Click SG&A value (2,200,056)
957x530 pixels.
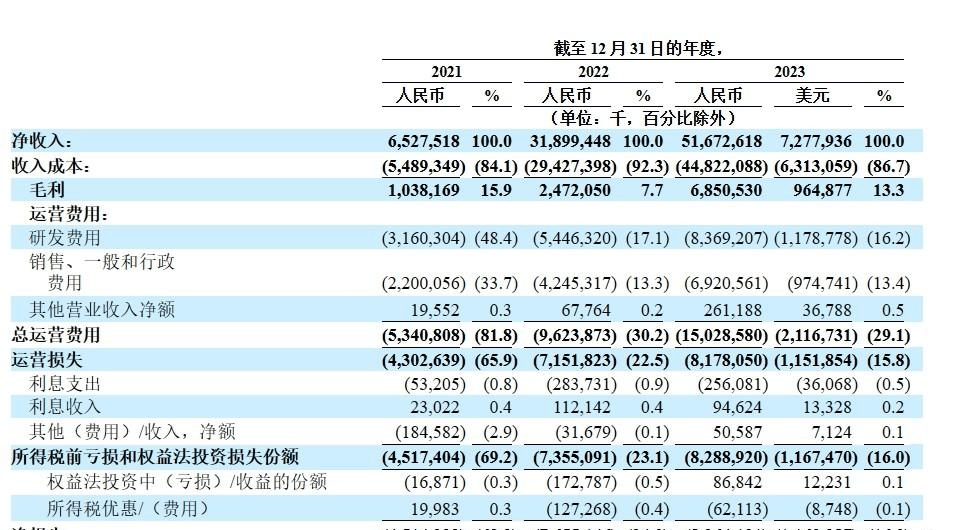424,283
